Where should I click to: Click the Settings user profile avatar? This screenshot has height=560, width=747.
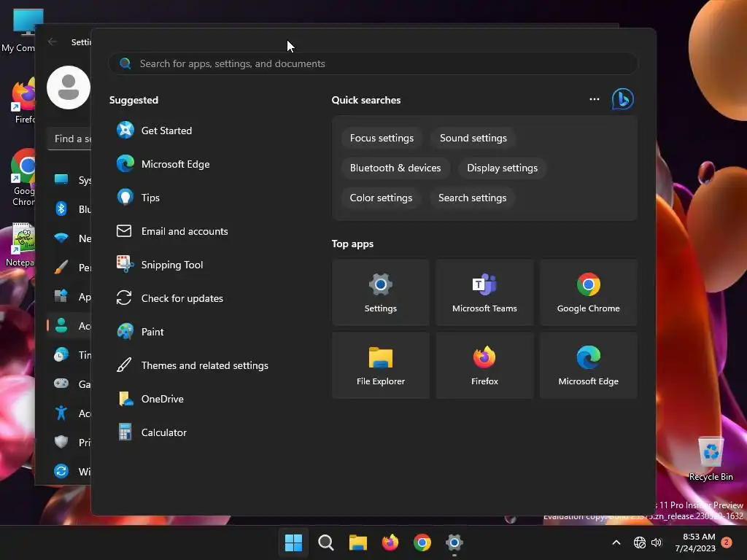tap(68, 87)
